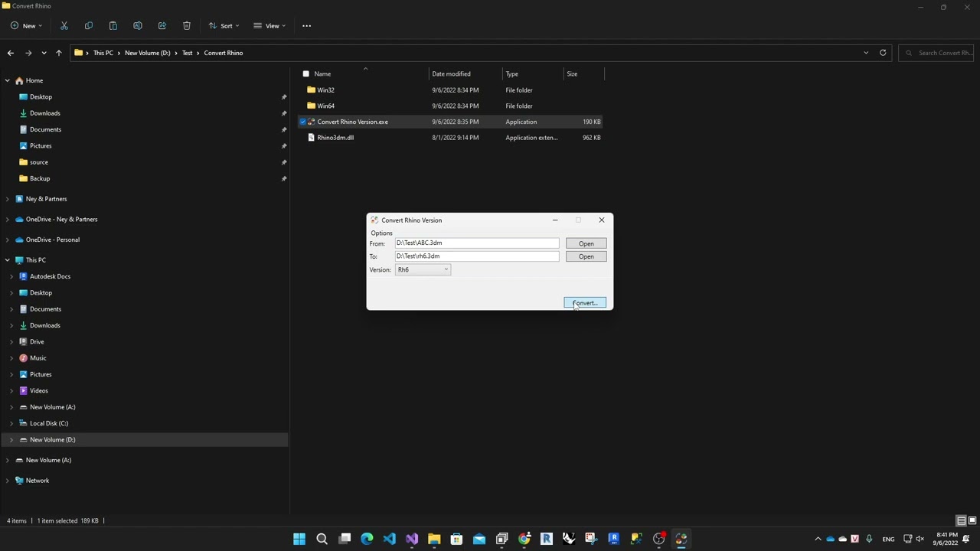Viewport: 980px width, 551px height.
Task: Open Downloads under the Home section
Action: coord(45,113)
